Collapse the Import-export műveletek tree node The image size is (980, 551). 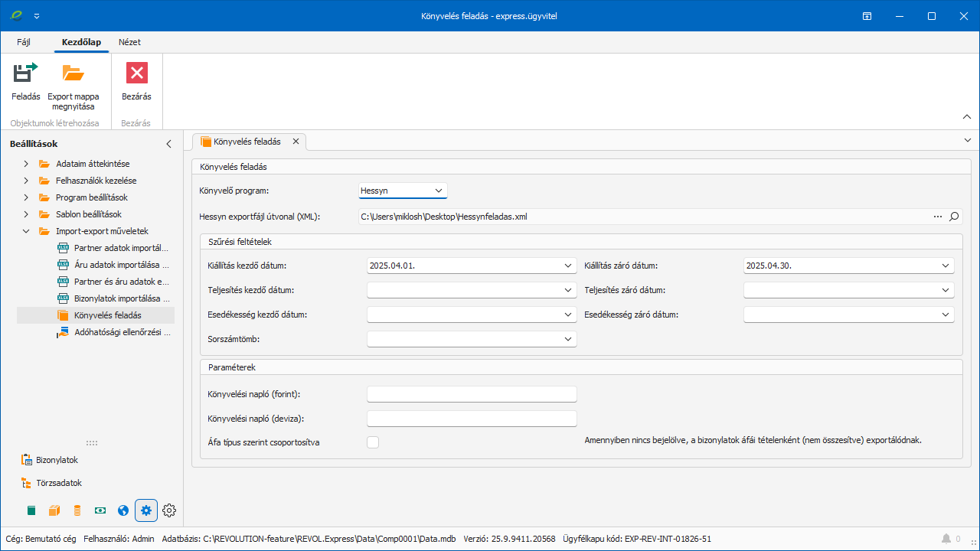[26, 231]
